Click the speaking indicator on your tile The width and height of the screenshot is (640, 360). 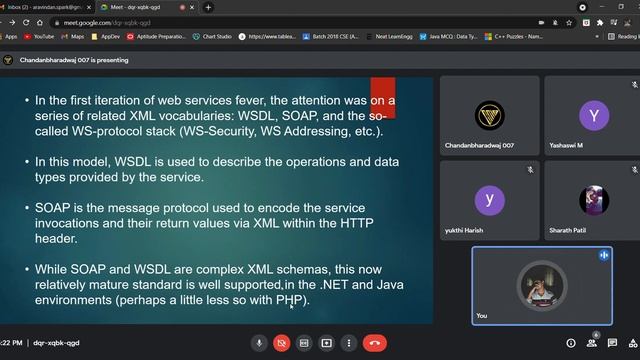coord(604,256)
